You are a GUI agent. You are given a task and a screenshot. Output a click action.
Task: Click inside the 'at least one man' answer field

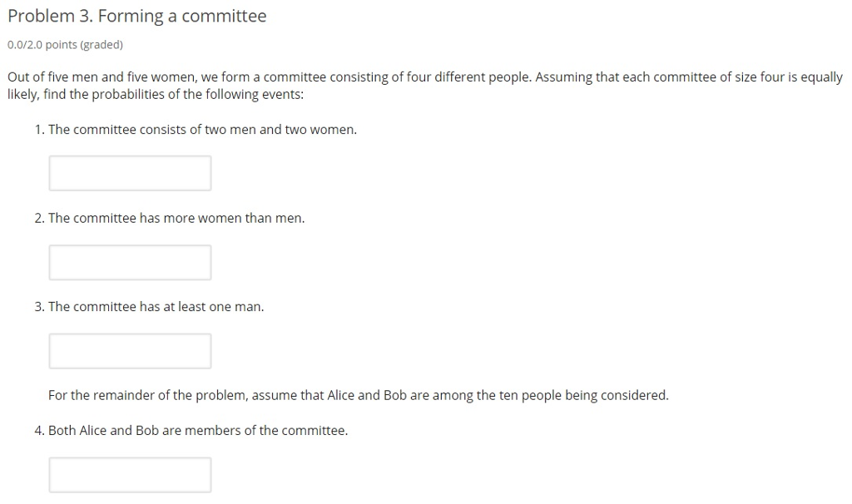(x=130, y=350)
